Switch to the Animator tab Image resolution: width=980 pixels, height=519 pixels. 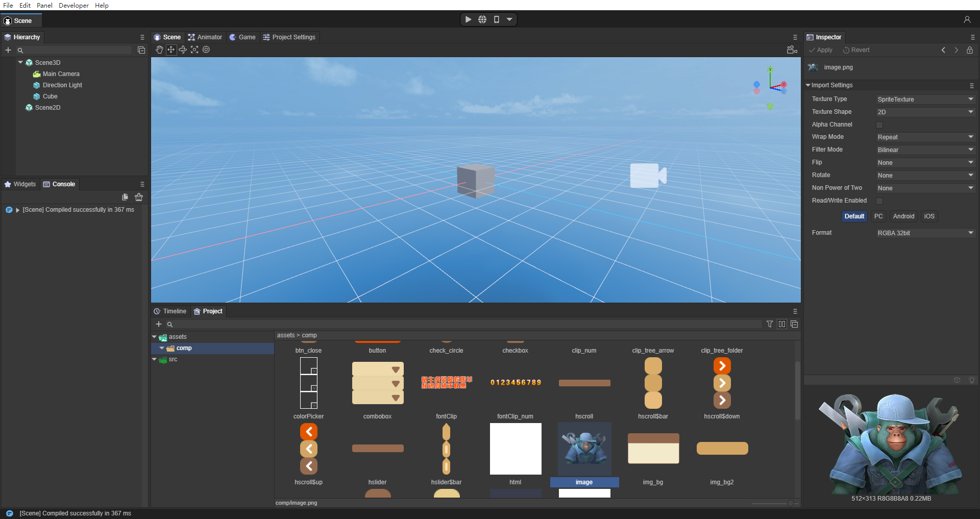pos(205,37)
